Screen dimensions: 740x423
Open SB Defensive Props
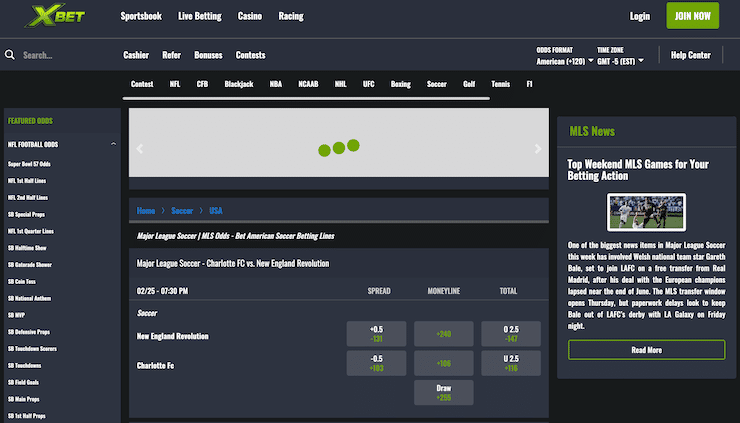click(x=29, y=332)
